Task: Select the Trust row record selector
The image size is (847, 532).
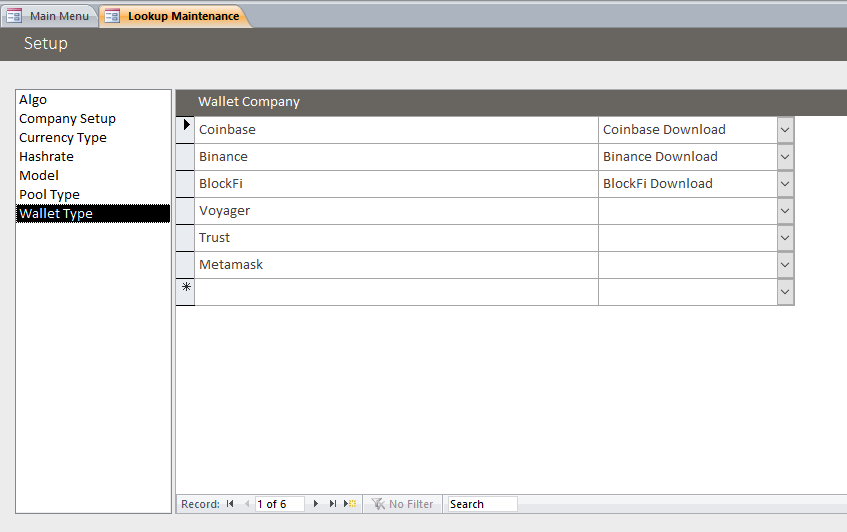Action: point(185,238)
